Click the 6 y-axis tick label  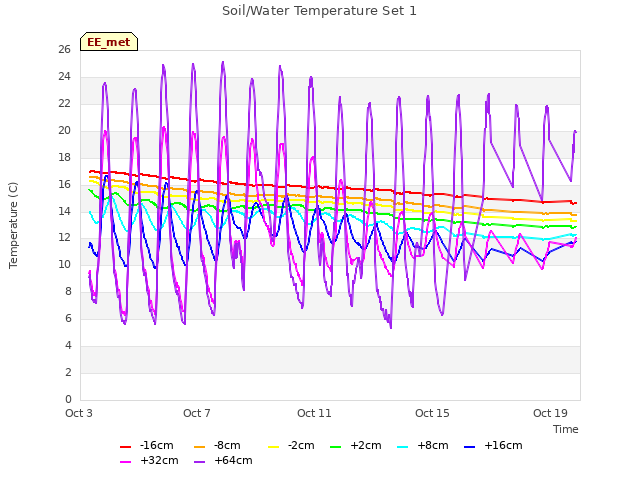pos(68,318)
